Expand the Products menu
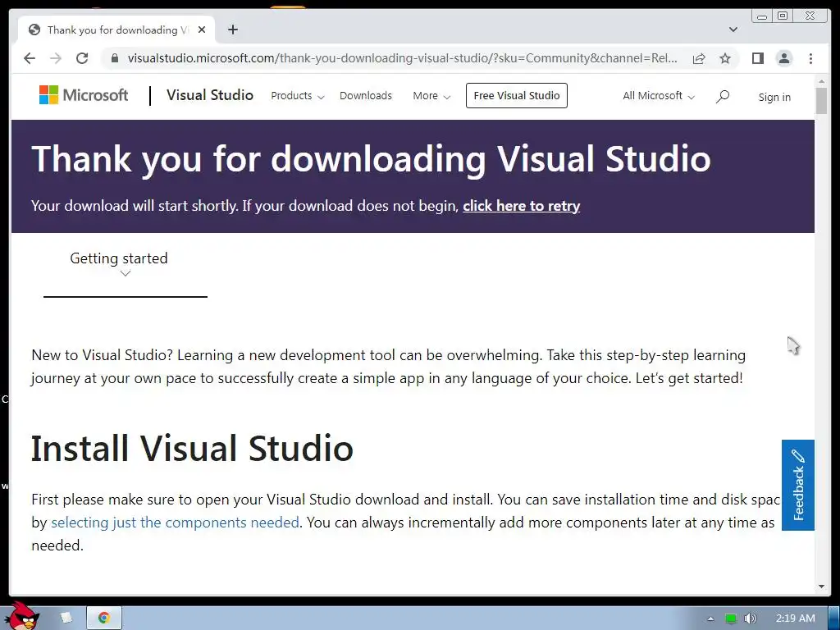The height and width of the screenshot is (630, 840). tap(297, 96)
